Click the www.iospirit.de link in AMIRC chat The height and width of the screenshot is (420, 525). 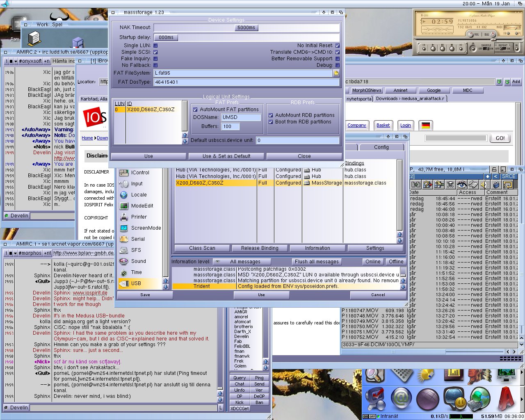90,293
